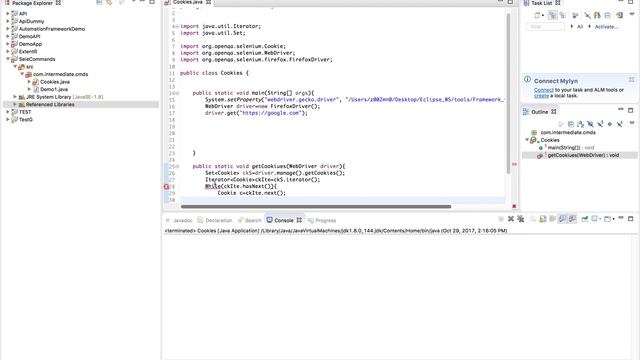Select com.intermediate.cmds in Outline

[568, 133]
